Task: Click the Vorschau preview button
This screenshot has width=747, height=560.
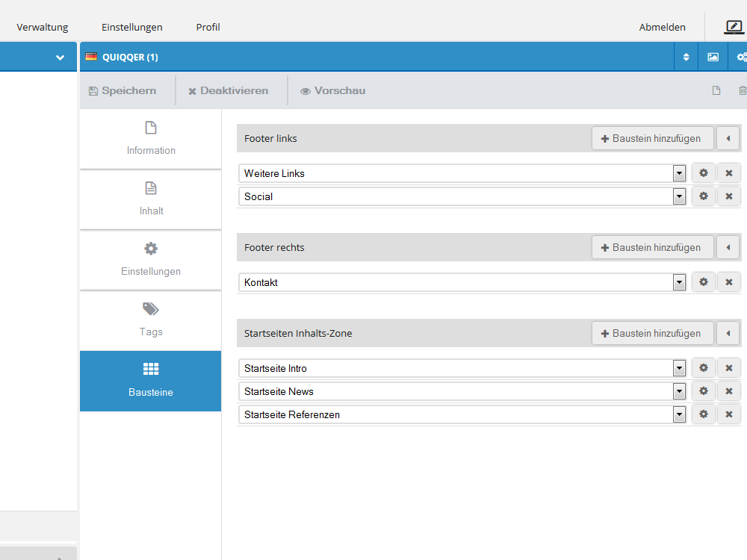Action: [x=333, y=90]
